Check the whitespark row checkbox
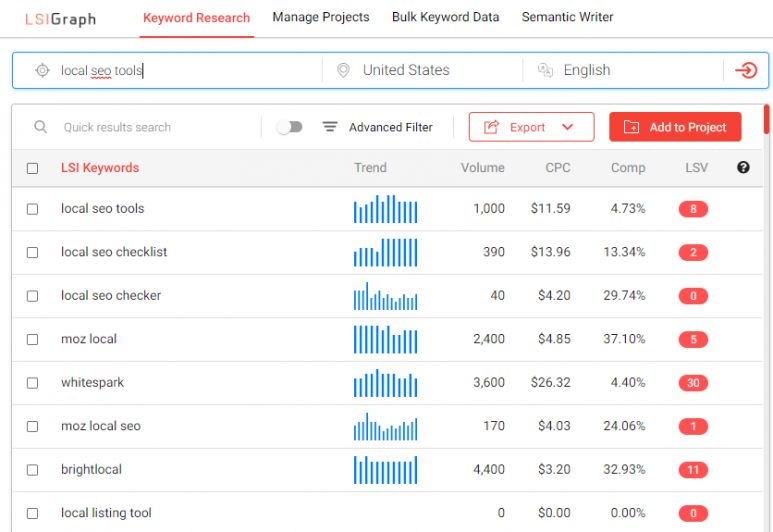773x532 pixels. [33, 383]
